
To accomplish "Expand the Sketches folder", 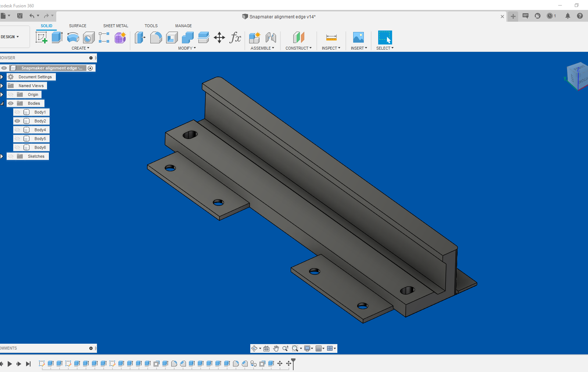I will tap(2, 156).
